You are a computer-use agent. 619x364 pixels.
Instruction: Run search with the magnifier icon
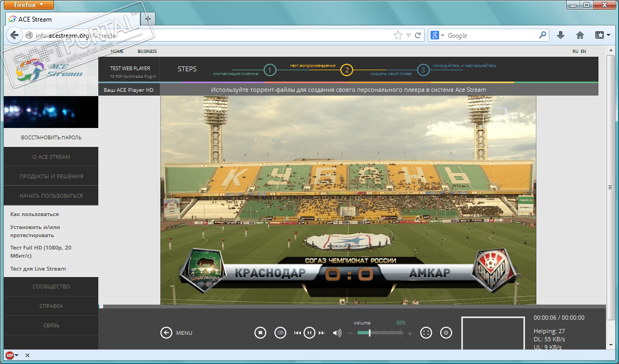click(x=543, y=35)
